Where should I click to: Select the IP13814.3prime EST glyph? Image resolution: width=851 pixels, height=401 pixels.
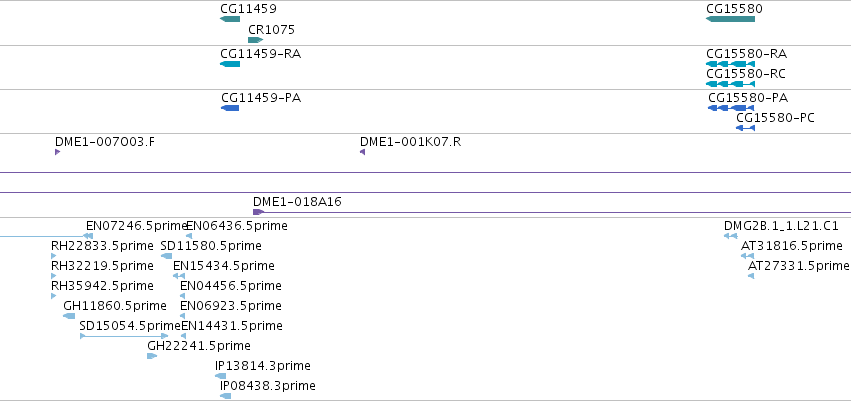pyautogui.click(x=220, y=376)
